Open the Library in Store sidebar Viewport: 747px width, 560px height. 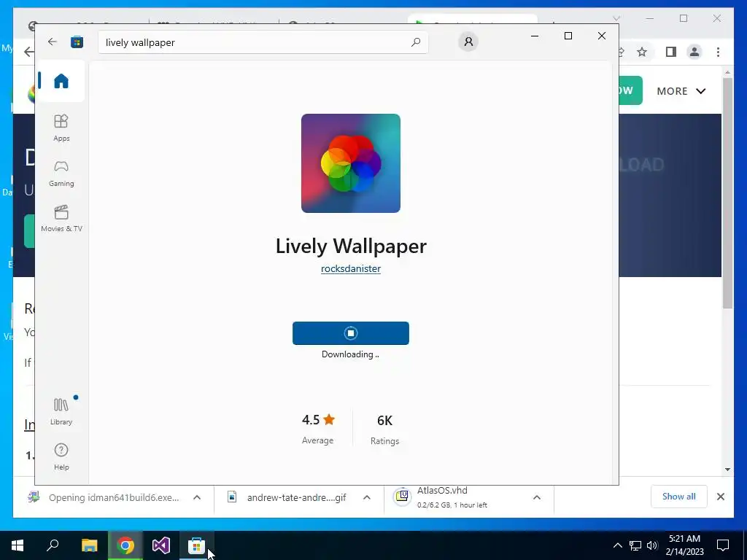tap(61, 411)
